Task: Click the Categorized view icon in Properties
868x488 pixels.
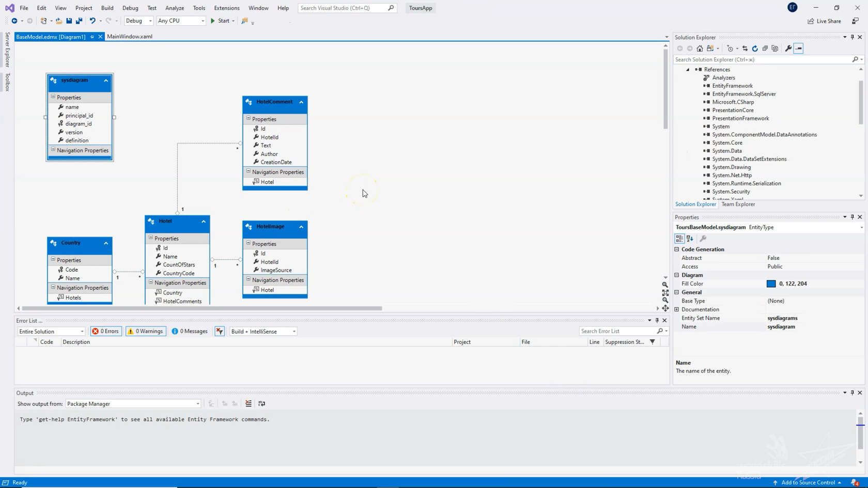Action: [679, 239]
